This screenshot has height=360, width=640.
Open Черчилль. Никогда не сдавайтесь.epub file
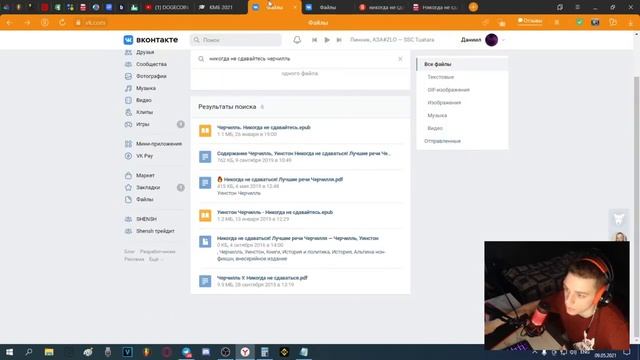(264, 127)
